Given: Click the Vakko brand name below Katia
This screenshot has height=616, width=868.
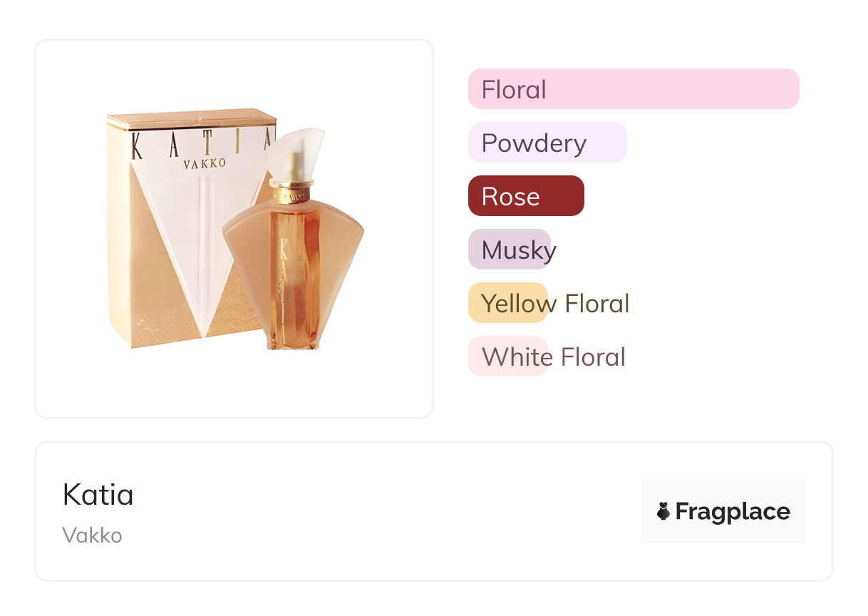Looking at the screenshot, I should 92,535.
